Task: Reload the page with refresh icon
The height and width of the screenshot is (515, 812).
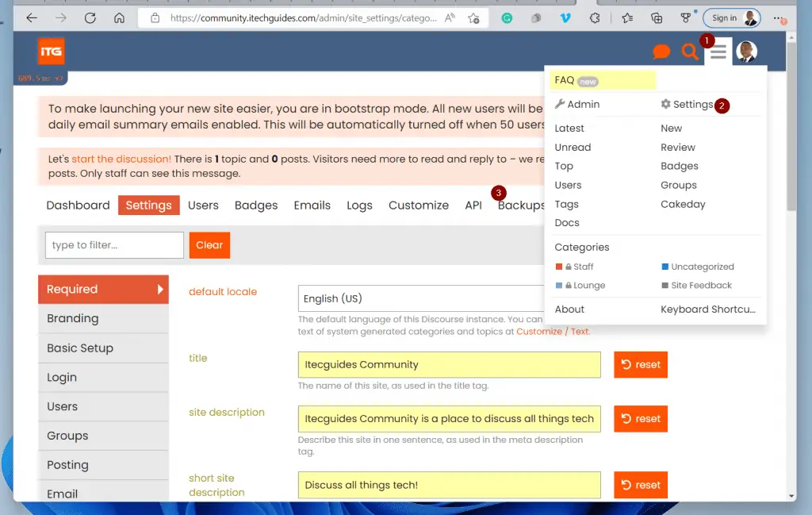Action: (x=90, y=18)
